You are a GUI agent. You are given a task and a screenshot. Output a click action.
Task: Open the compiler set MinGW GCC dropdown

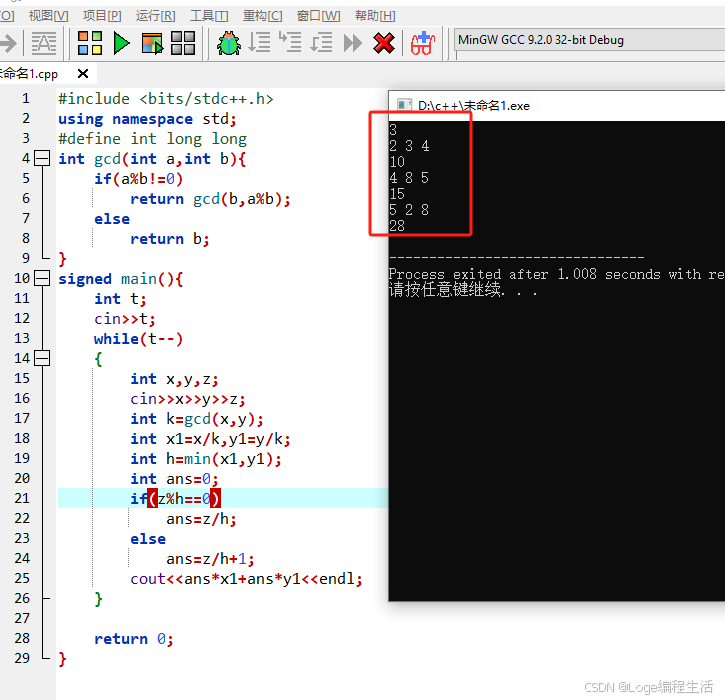(x=590, y=40)
